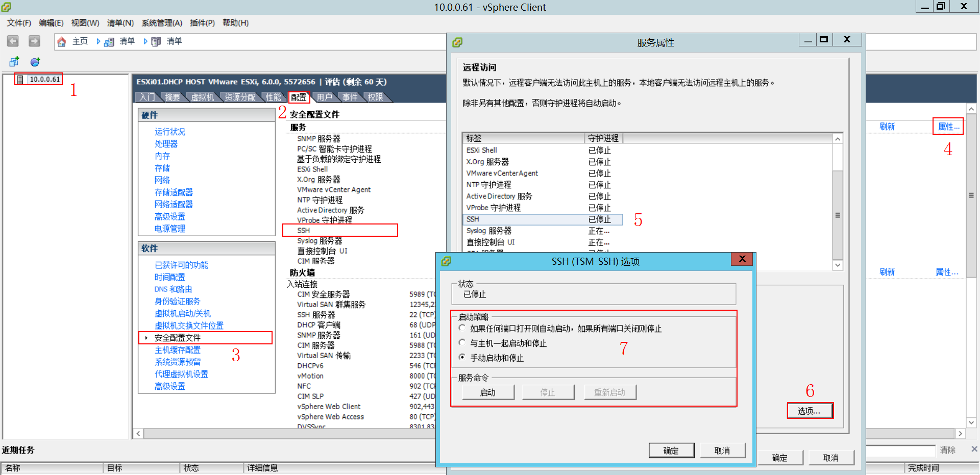Click the back navigation arrow icon

click(12, 41)
